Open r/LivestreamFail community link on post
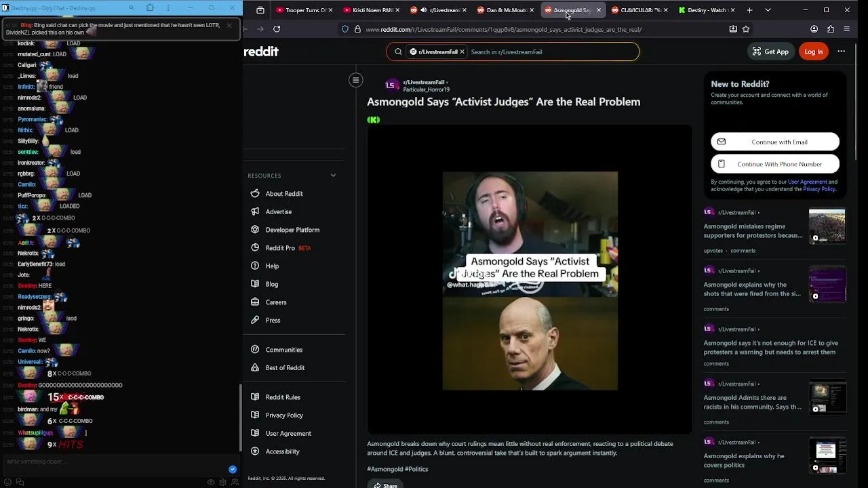The width and height of the screenshot is (868, 488). click(x=424, y=82)
